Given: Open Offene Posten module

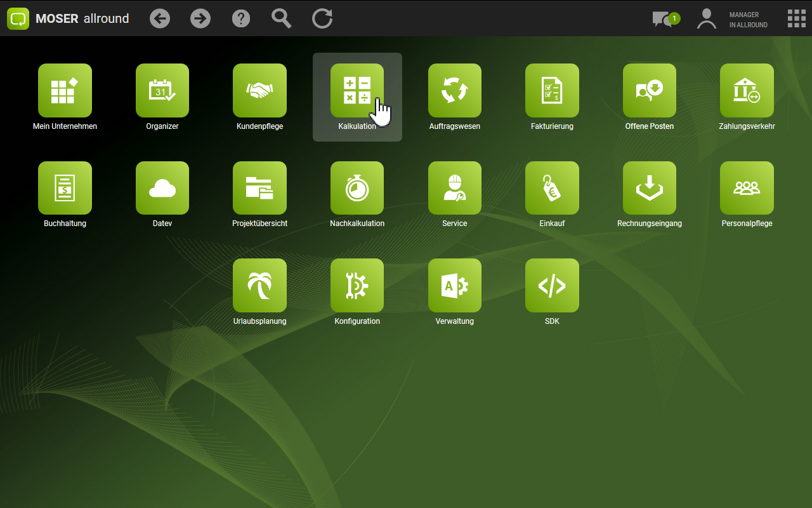Looking at the screenshot, I should click(650, 91).
